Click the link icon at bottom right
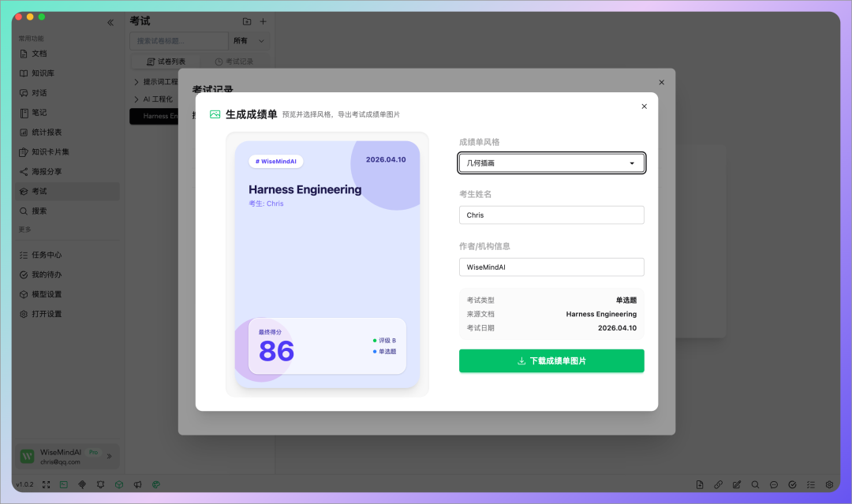The image size is (852, 504). pos(719,484)
